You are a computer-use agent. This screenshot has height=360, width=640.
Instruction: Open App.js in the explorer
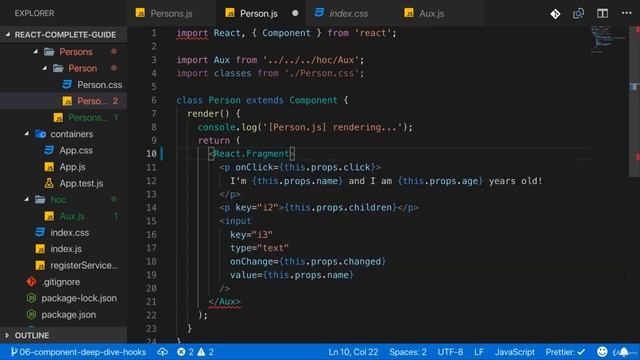click(x=63, y=167)
